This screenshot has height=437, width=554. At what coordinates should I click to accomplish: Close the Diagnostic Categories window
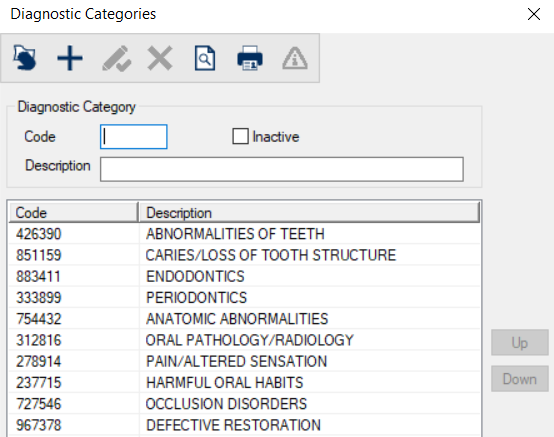click(x=534, y=14)
